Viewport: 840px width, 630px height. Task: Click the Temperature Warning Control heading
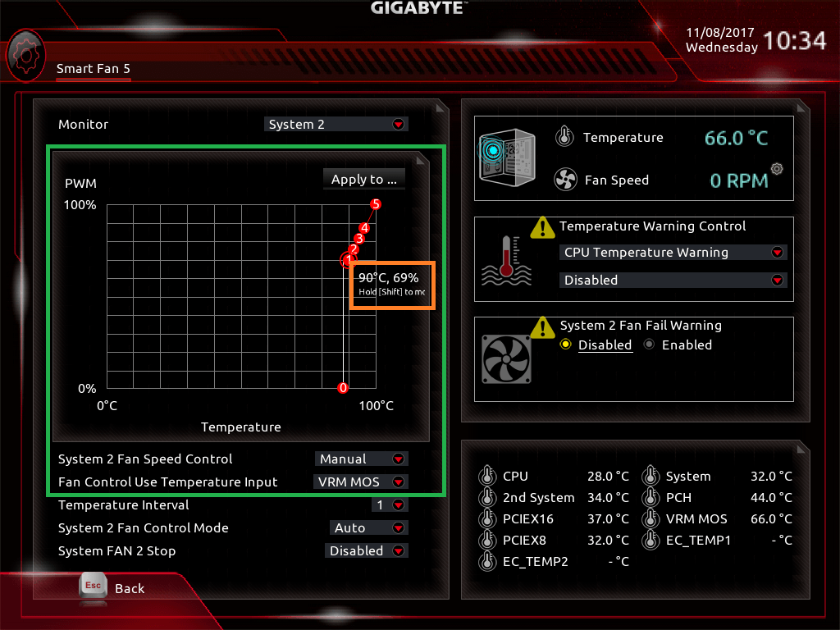pos(652,226)
